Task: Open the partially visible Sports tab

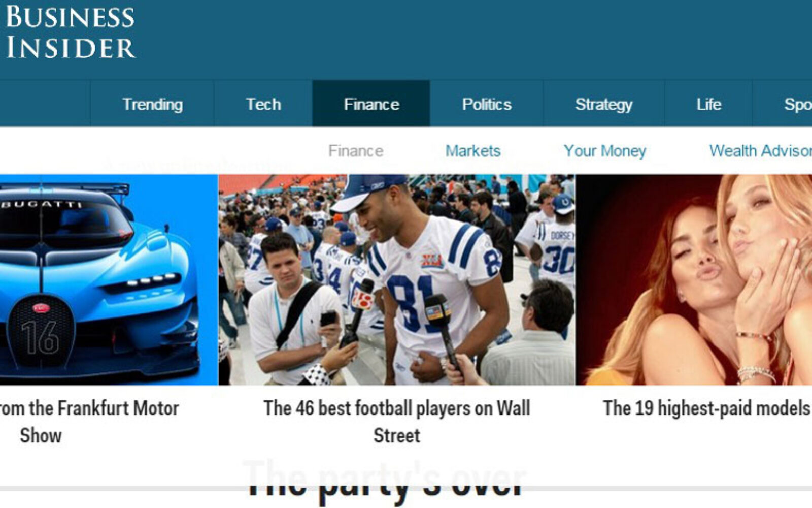Action: coord(783,104)
